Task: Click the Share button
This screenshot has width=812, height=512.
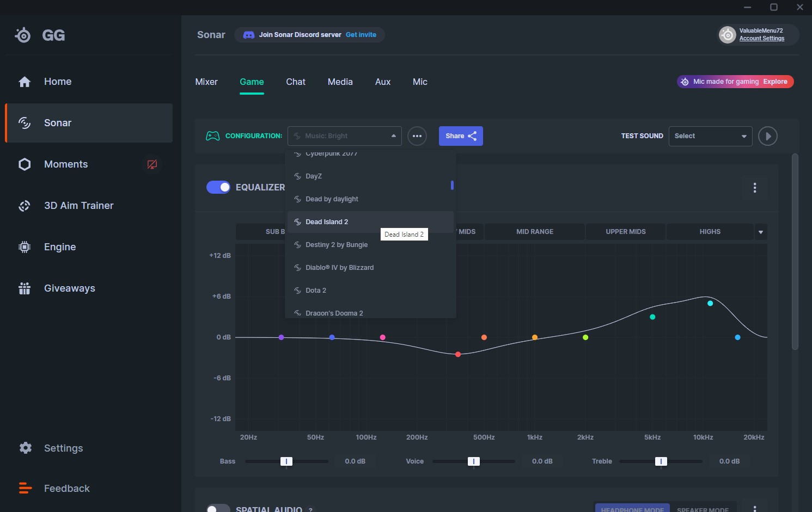Action: pyautogui.click(x=461, y=136)
